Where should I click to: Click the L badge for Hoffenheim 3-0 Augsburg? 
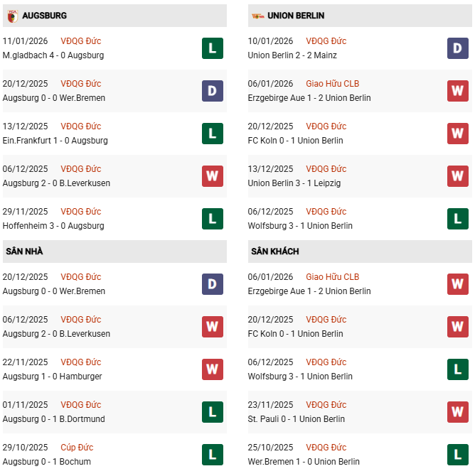click(212, 219)
